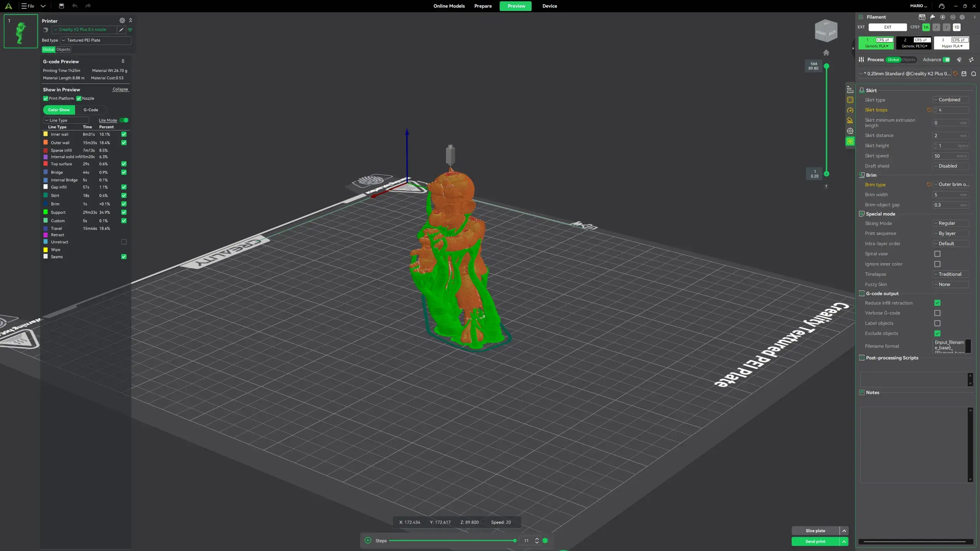The height and width of the screenshot is (551, 980).
Task: Open the Line Type view dropdown
Action: [x=66, y=120]
